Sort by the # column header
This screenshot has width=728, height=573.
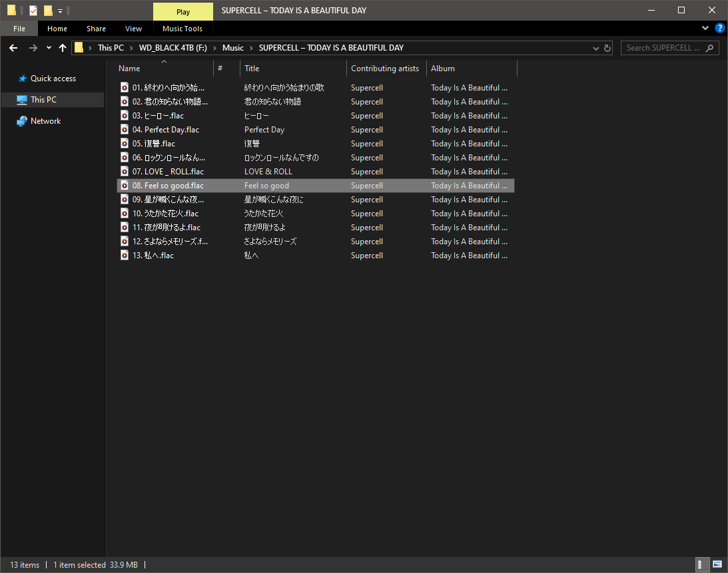[227, 68]
